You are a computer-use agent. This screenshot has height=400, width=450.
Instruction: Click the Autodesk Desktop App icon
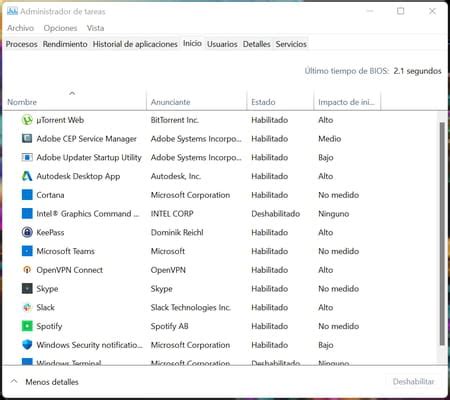pos(27,176)
